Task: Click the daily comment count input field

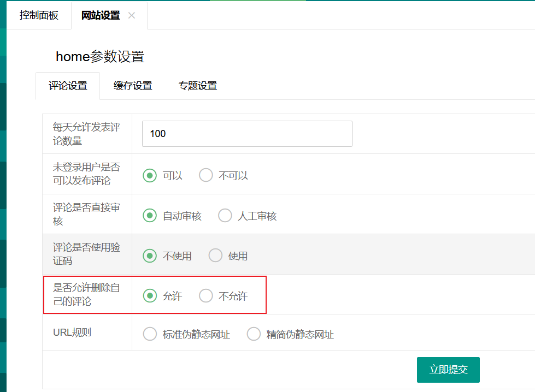Action: coord(247,134)
